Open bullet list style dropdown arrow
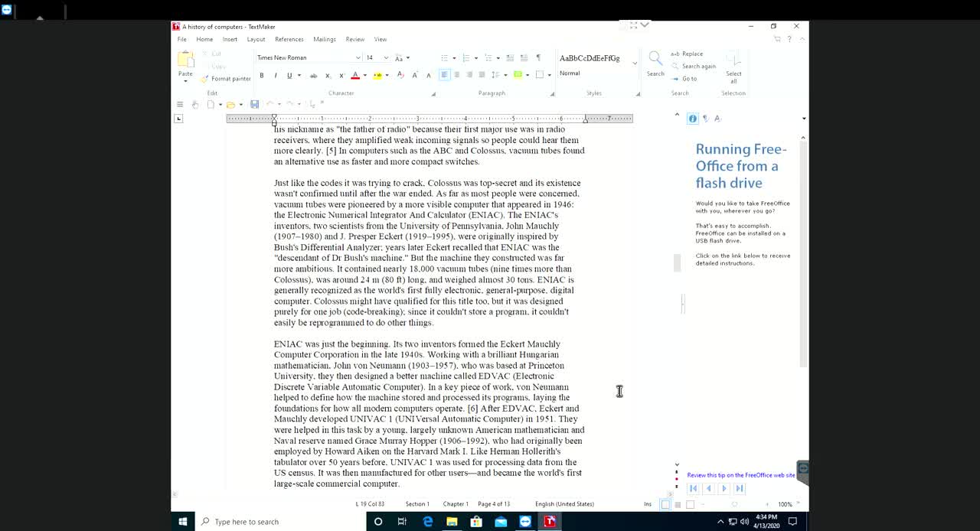The height and width of the screenshot is (531, 980). [454, 58]
